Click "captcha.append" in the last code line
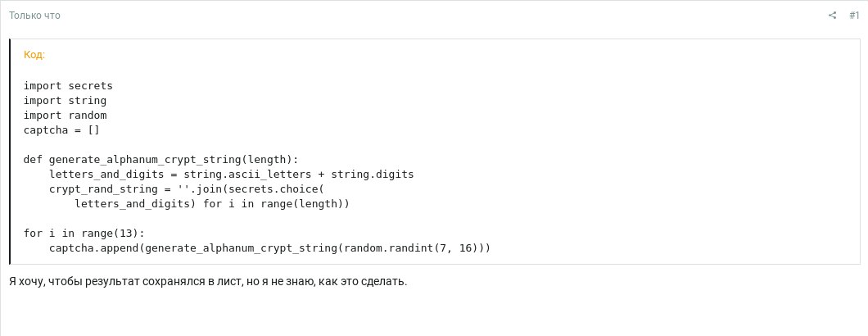Viewport: 868px width, 336px height. pyautogui.click(x=93, y=248)
